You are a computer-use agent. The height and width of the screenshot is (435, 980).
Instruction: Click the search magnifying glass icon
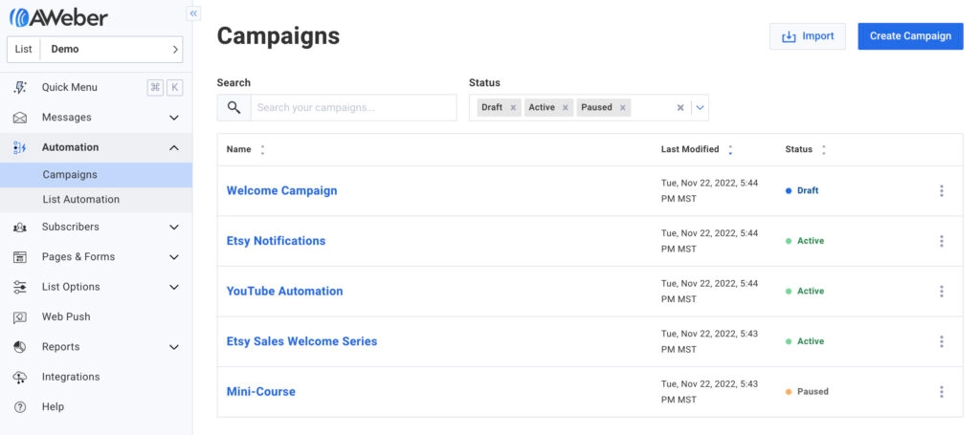[234, 108]
